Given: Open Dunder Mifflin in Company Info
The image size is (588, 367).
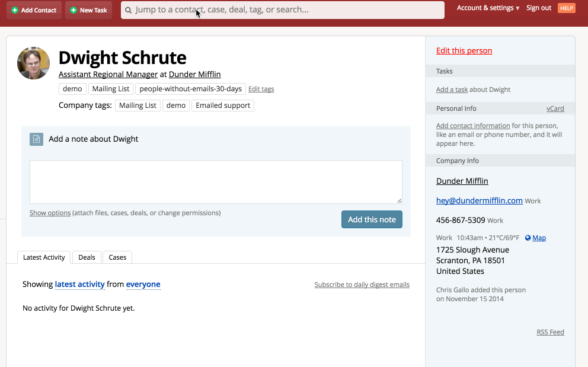Looking at the screenshot, I should (462, 181).
